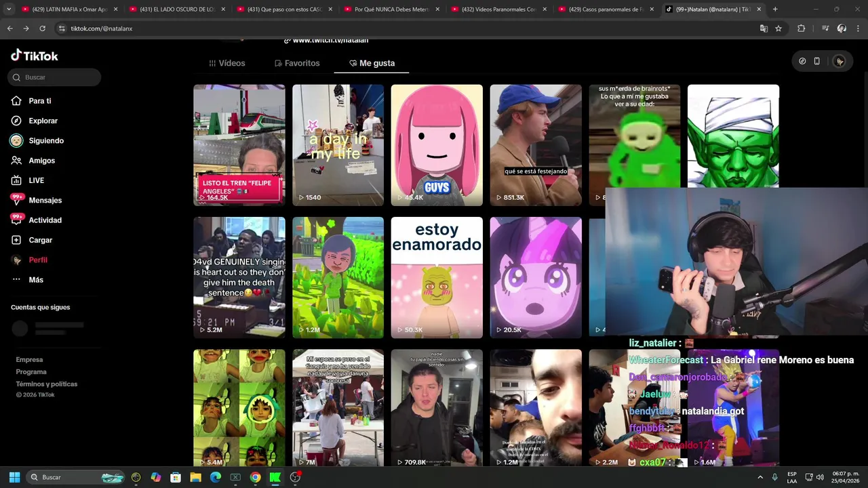Open the green Teletubby brainrots video
Viewport: 868px width, 488px height.
tap(635, 136)
